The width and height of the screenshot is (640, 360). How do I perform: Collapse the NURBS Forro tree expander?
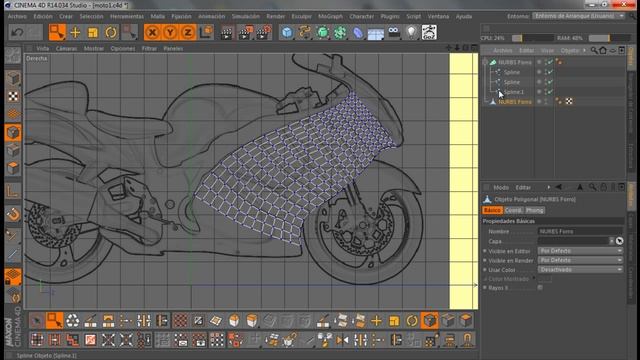(x=485, y=62)
